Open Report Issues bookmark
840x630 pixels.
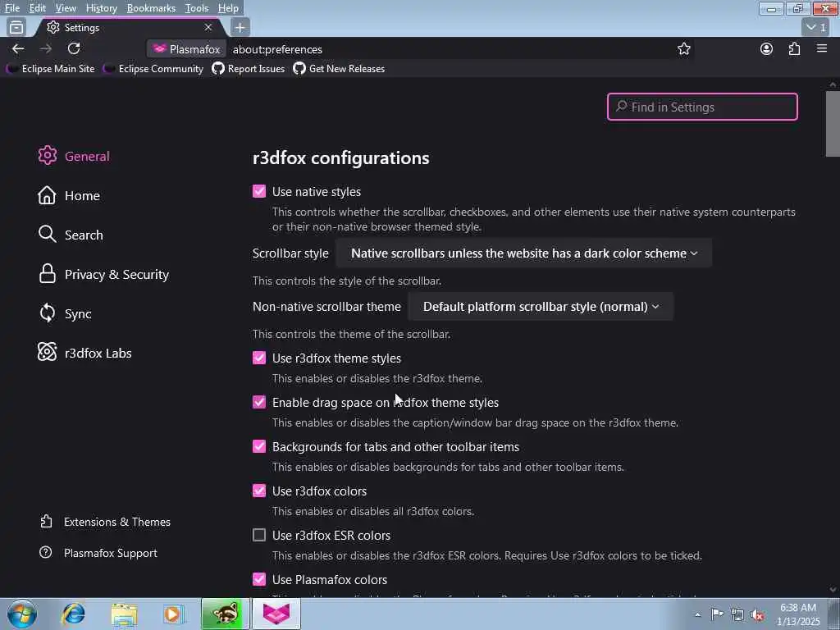click(249, 69)
